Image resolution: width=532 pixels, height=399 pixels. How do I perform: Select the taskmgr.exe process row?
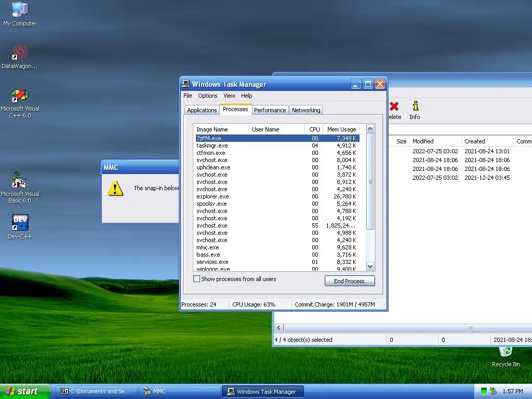(x=277, y=145)
